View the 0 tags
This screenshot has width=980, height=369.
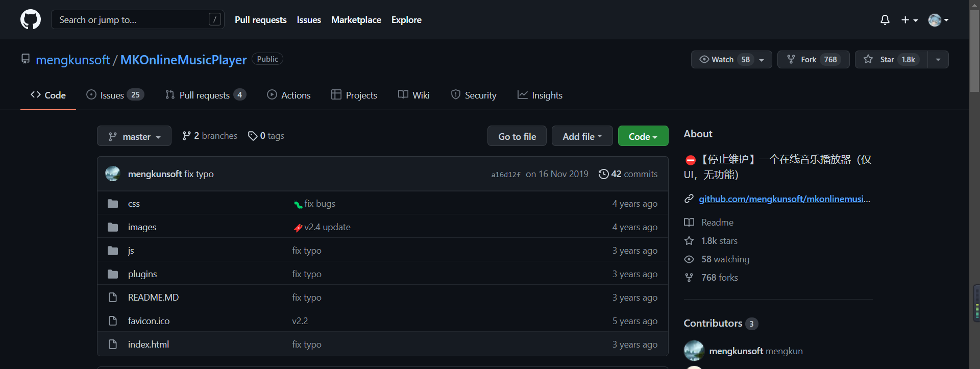point(266,136)
